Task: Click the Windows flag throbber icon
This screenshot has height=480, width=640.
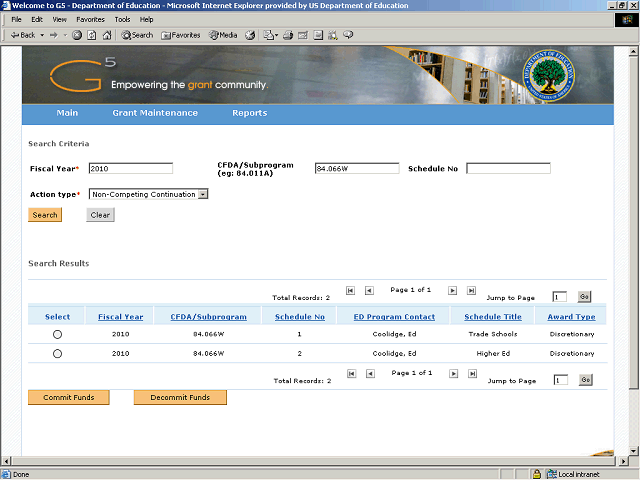Action: tap(627, 20)
